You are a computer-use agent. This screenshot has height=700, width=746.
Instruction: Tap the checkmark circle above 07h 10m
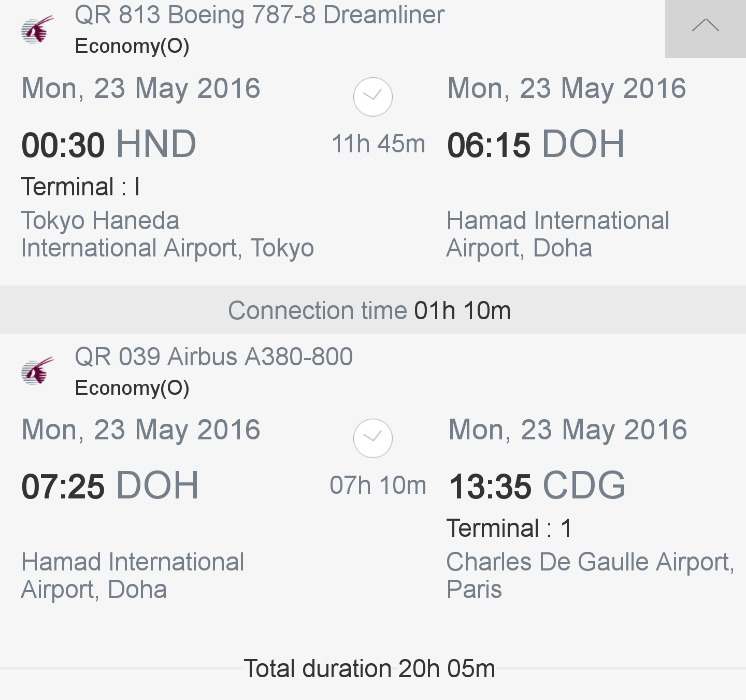373,438
